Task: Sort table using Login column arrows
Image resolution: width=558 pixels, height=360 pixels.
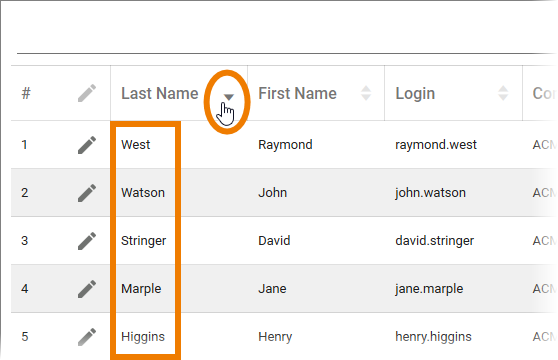Action: pos(503,93)
